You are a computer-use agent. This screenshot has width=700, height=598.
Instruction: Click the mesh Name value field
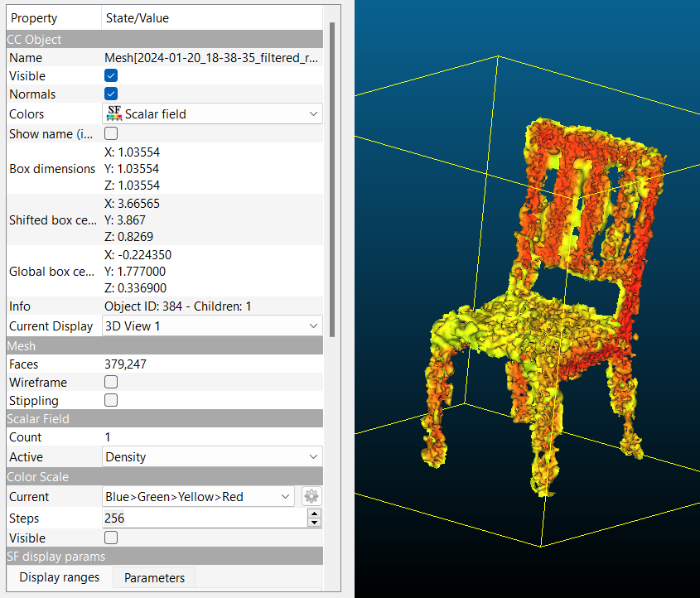point(212,58)
